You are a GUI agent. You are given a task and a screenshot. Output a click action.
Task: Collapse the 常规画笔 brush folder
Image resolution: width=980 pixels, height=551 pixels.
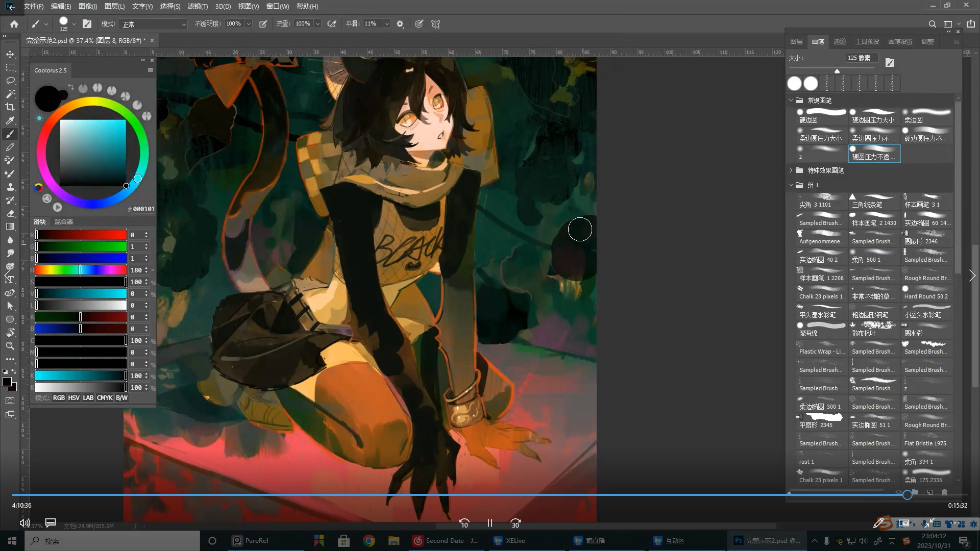click(791, 101)
